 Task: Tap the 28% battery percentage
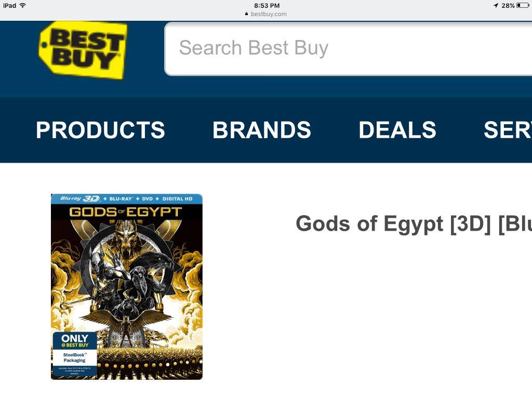pos(508,5)
